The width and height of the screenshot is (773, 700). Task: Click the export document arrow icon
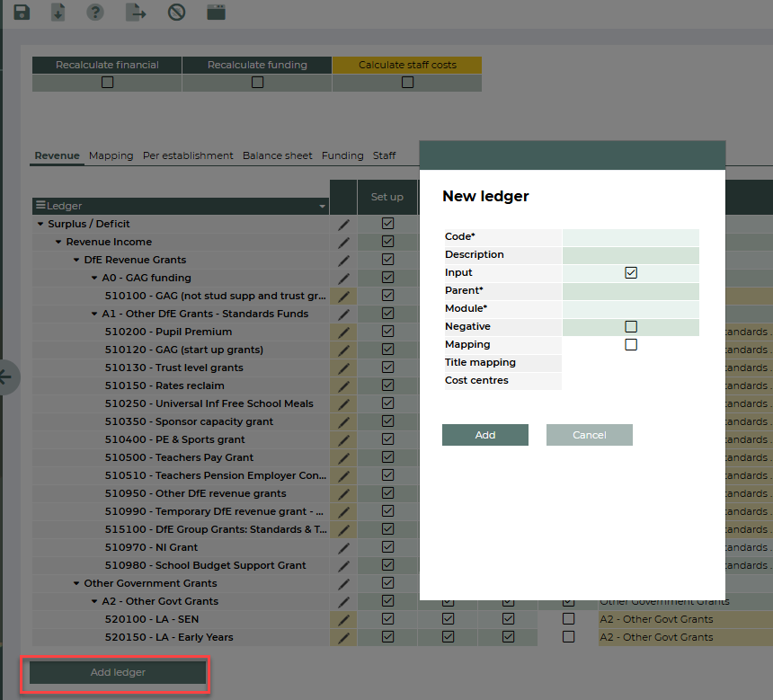click(x=135, y=13)
